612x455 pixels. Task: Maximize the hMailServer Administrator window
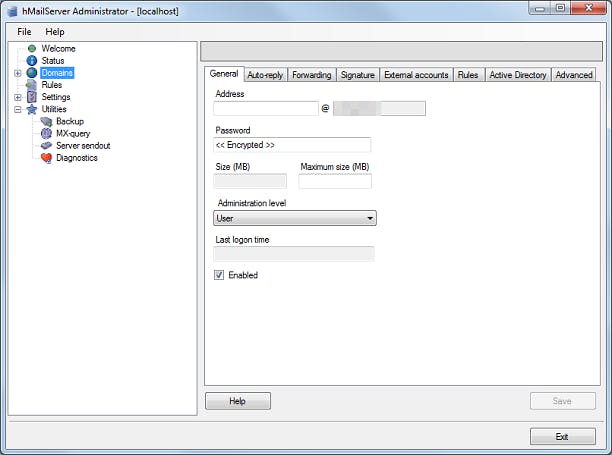click(x=560, y=9)
